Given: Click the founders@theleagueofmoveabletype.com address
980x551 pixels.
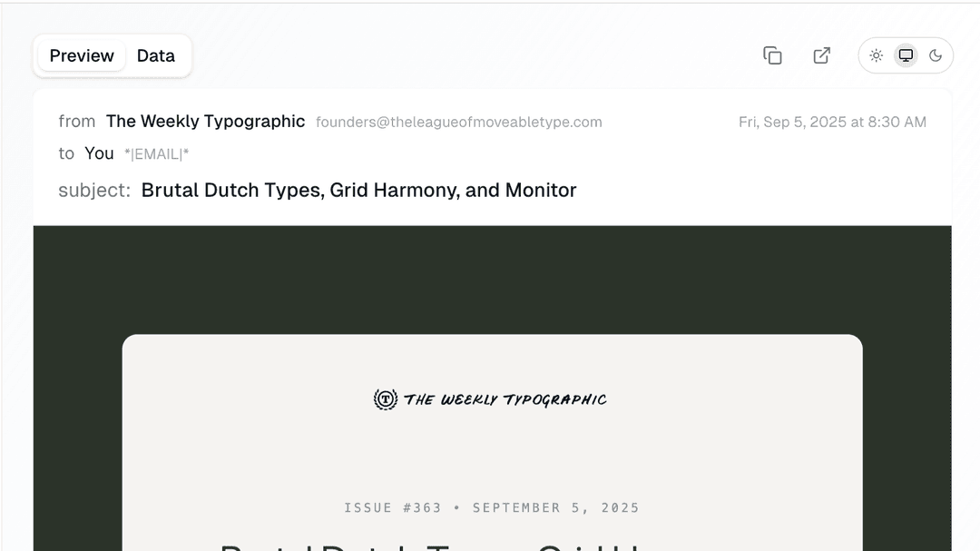Looking at the screenshot, I should pyautogui.click(x=458, y=123).
